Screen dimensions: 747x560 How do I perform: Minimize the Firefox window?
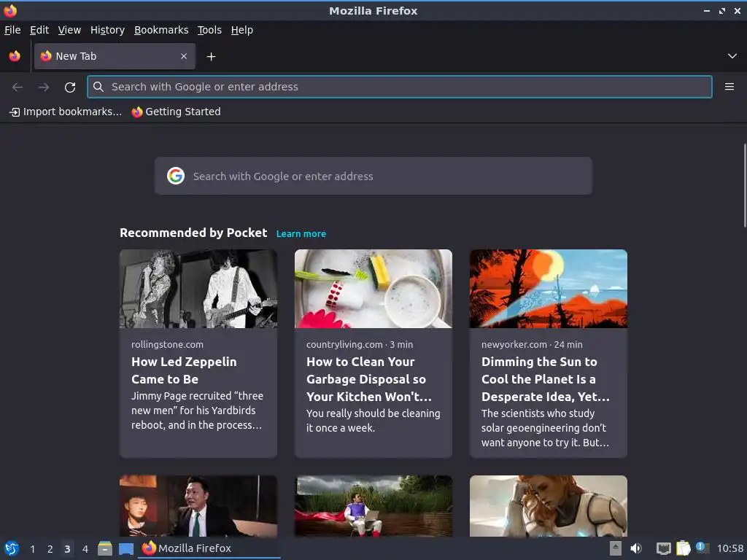[x=706, y=10]
